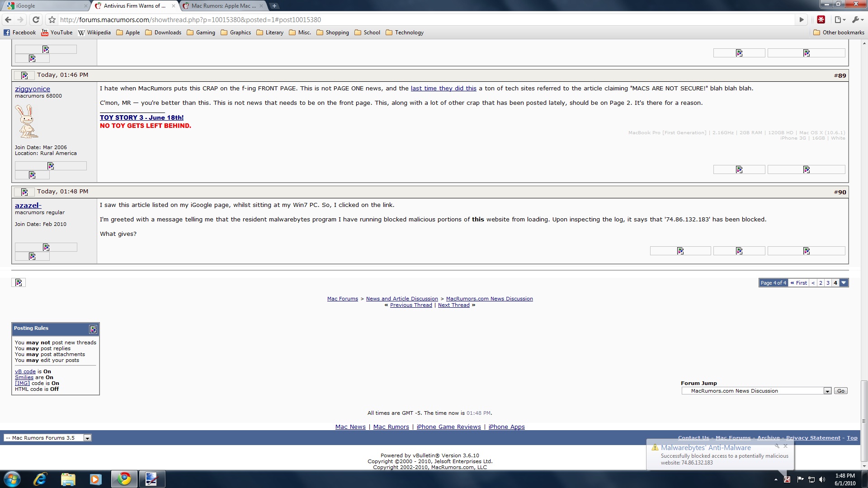Open the Graphics bookmarks folder
Screen dimensions: 868x488
click(236, 33)
